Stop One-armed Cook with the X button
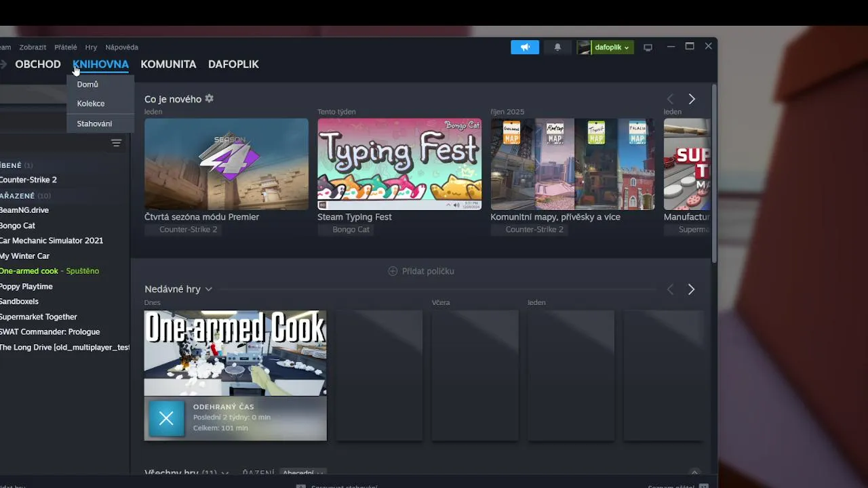868x488 pixels. (166, 418)
